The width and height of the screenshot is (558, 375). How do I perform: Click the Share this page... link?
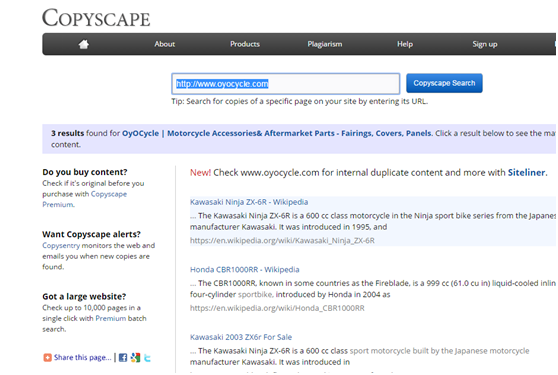[83, 358]
